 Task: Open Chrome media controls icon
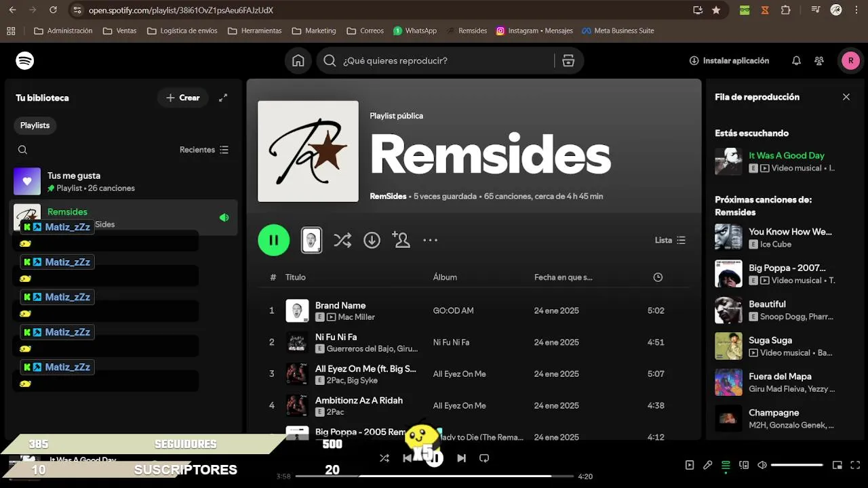(x=816, y=10)
